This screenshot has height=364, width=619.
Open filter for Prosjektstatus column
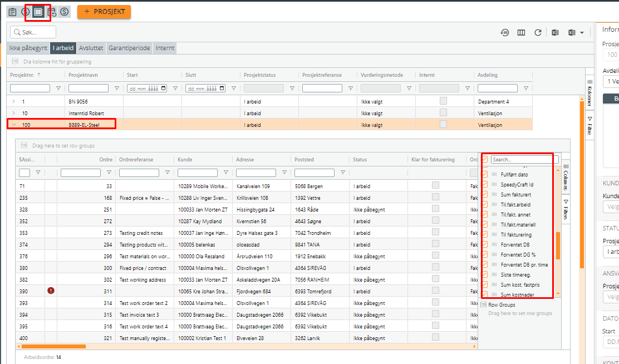coord(292,88)
